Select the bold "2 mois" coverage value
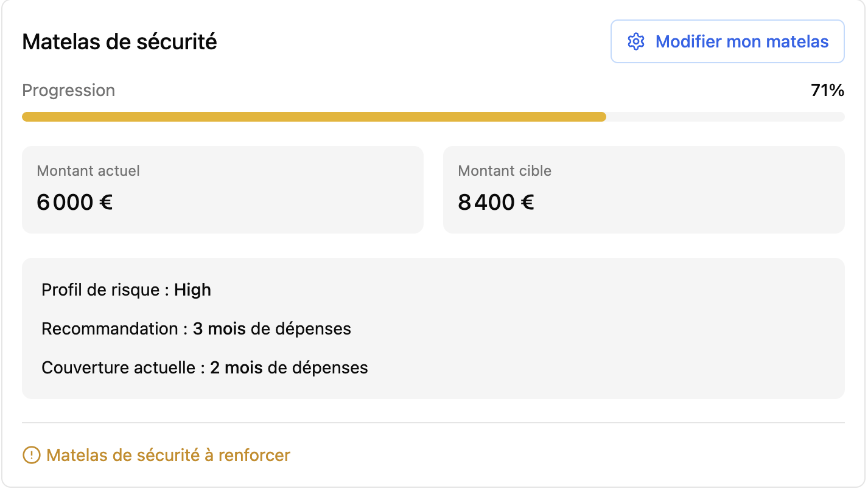868x489 pixels. tap(236, 368)
